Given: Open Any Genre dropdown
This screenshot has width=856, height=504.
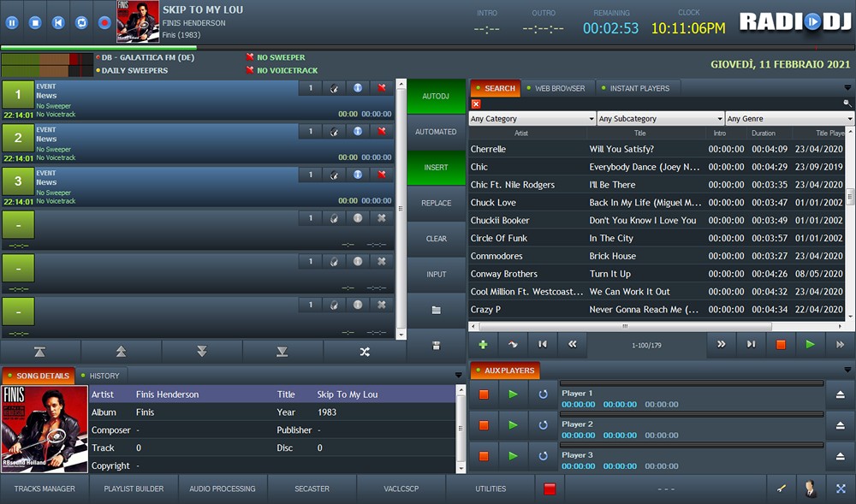Looking at the screenshot, I should tap(789, 118).
